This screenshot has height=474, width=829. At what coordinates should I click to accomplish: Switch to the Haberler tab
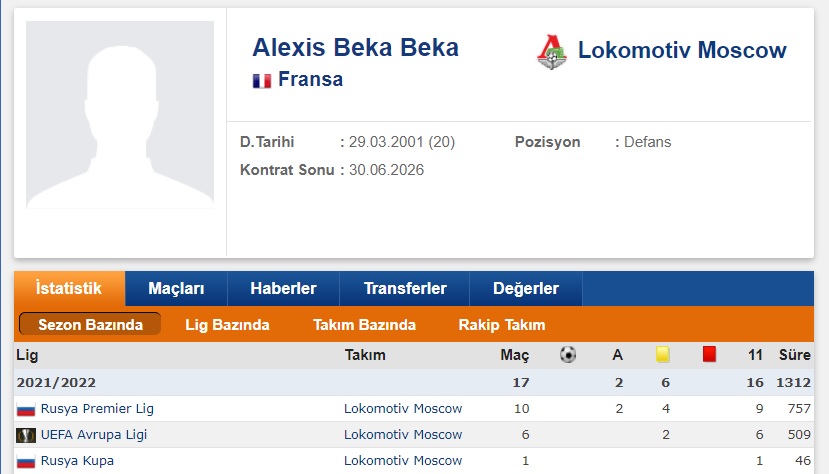[x=283, y=289]
